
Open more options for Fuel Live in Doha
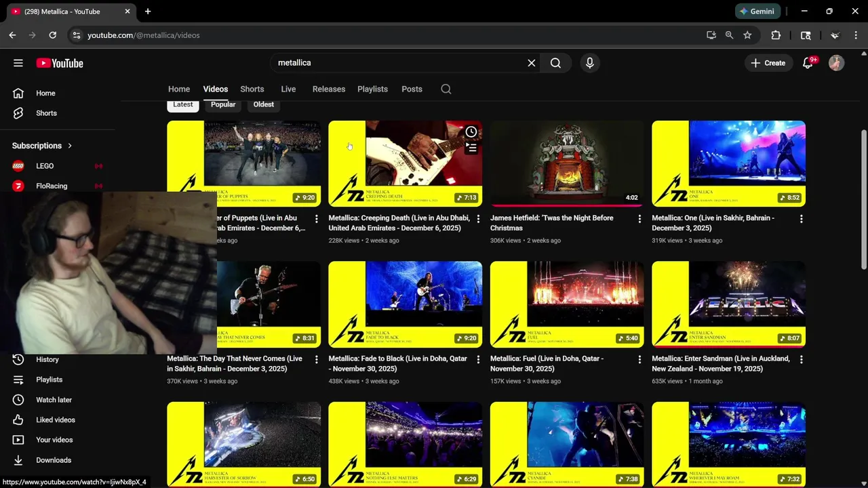(x=639, y=360)
